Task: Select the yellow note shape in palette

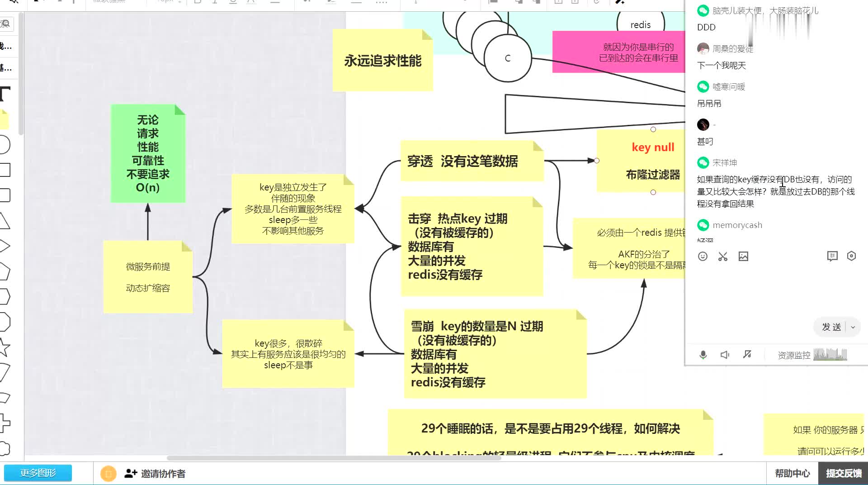Action: click(4, 119)
